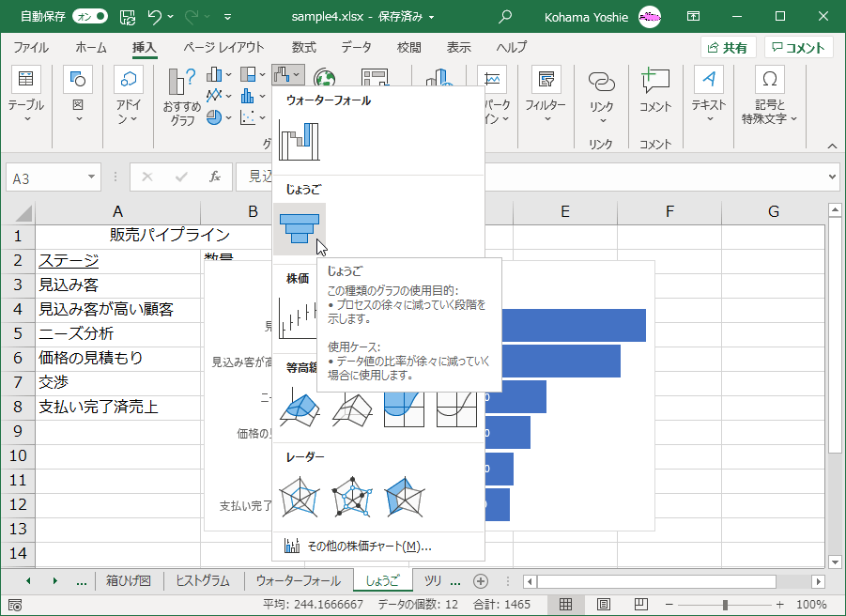Click the コメント button at top right
The image size is (846, 616).
coord(798,48)
